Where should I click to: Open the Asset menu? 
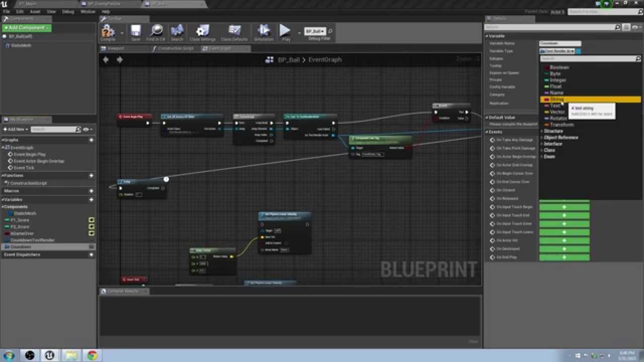[x=35, y=12]
